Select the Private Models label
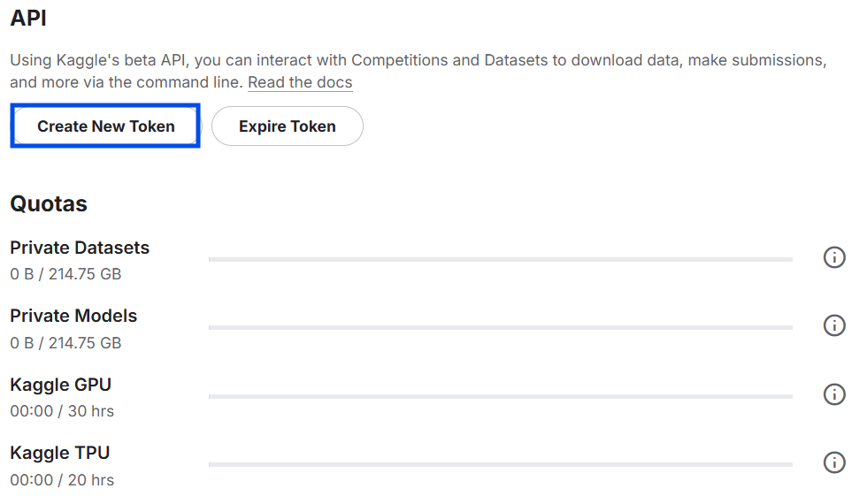This screenshot has height=504, width=867. pos(73,316)
